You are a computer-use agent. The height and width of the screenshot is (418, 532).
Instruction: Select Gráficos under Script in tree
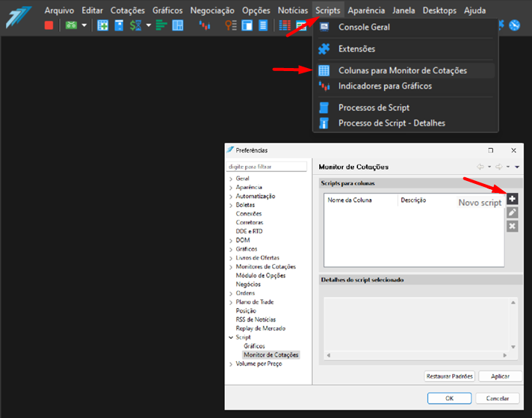coord(254,346)
